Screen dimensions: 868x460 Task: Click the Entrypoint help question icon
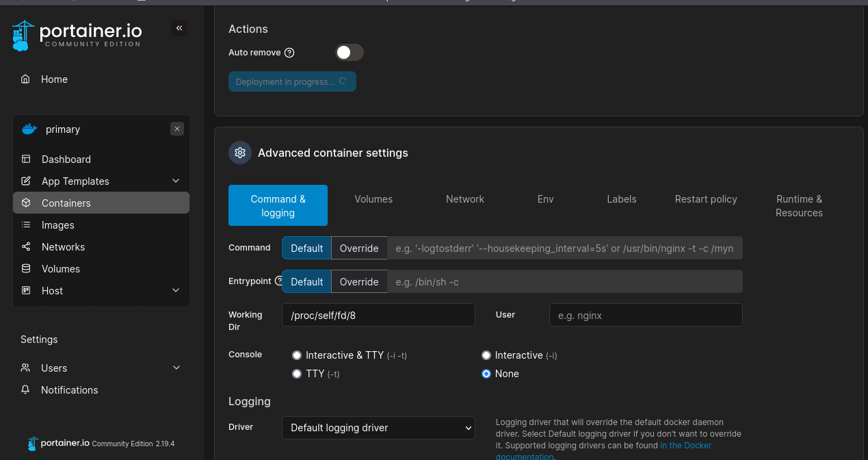coord(278,281)
